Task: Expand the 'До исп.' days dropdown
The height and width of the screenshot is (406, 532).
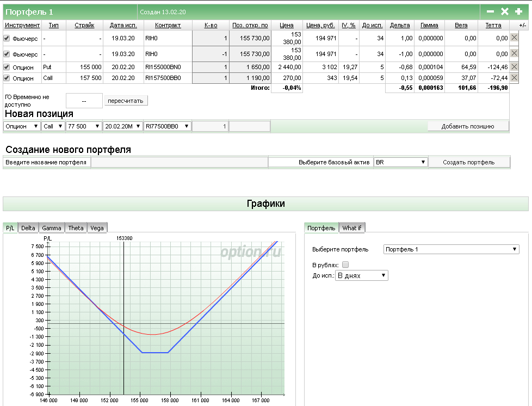Action: tap(362, 275)
